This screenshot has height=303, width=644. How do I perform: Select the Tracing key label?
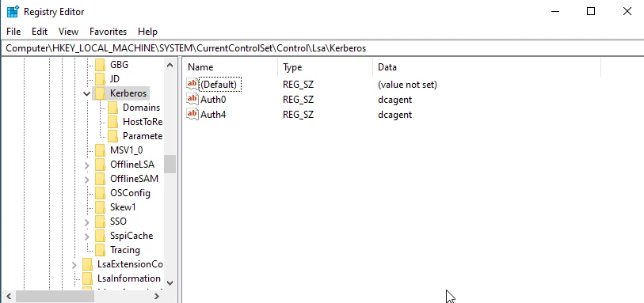[125, 250]
